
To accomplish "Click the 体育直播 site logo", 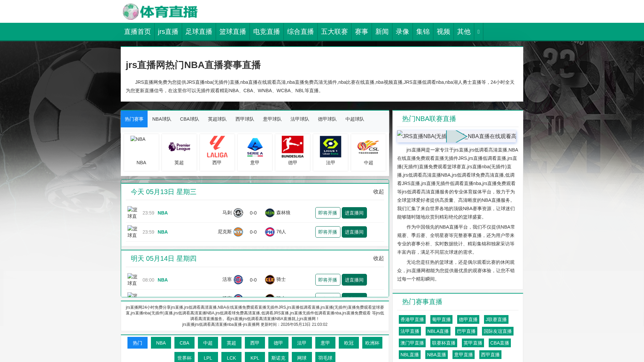I will pyautogui.click(x=160, y=12).
